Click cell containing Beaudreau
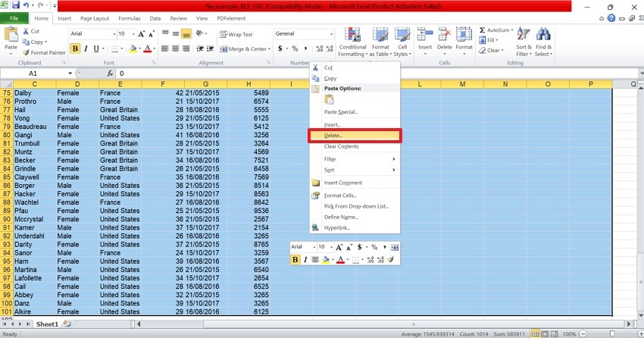Screen dimensions: 644x338 point(35,127)
